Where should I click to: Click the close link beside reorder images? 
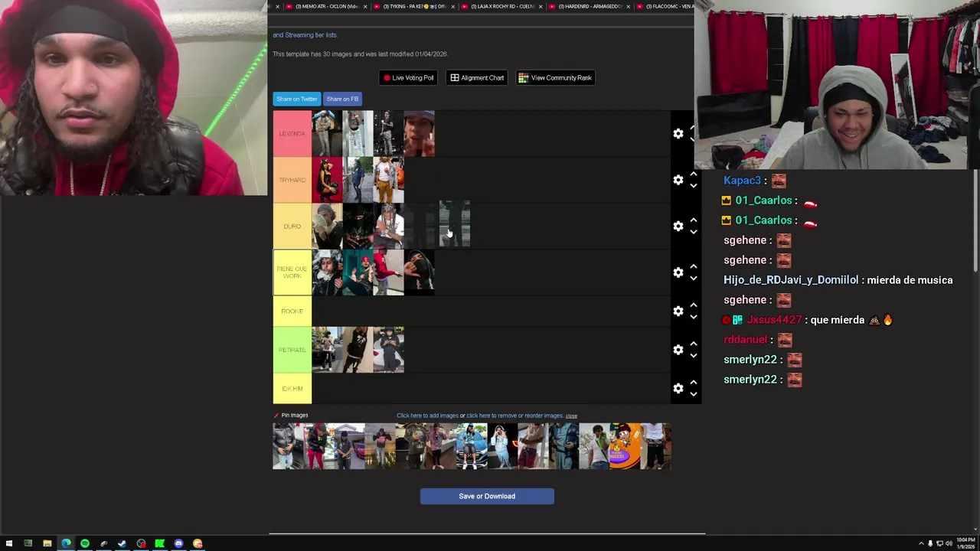coord(571,416)
